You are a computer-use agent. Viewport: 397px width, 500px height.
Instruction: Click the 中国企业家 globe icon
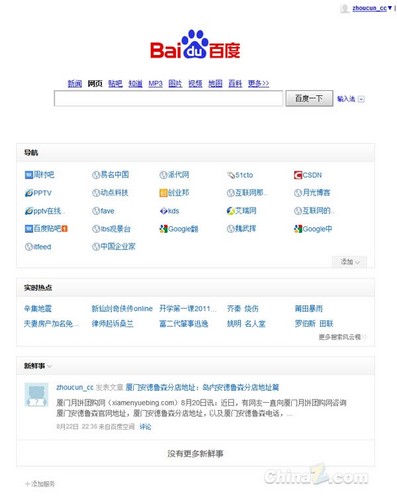pos(96,247)
